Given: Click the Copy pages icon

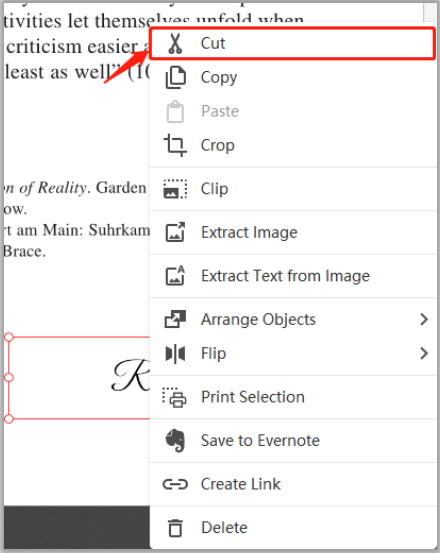Looking at the screenshot, I should coord(175,77).
